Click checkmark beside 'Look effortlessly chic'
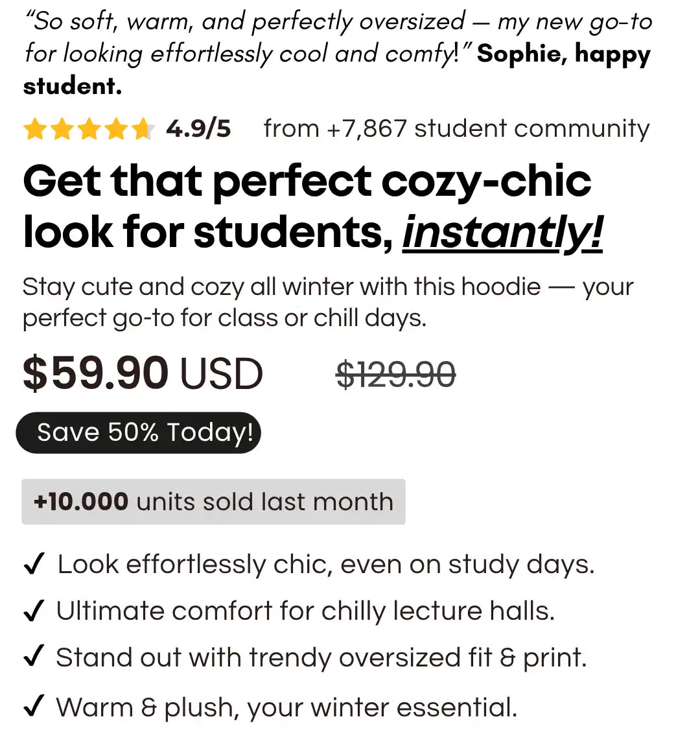Viewport: 700px width, 730px height. point(33,565)
